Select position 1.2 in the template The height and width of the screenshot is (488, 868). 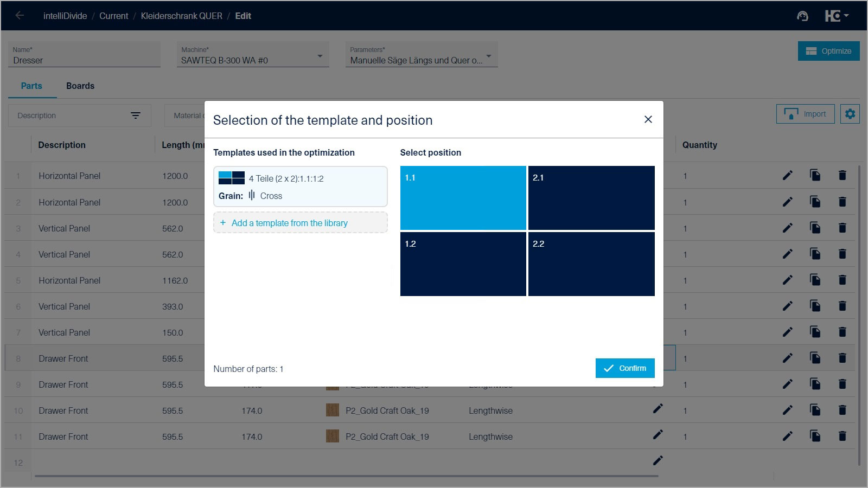(x=463, y=264)
